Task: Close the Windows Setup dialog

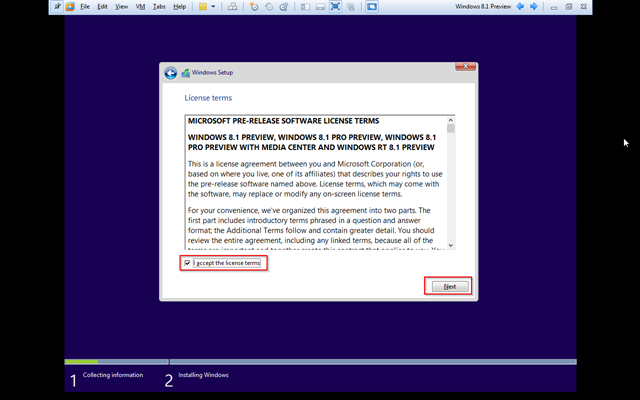Action: (x=465, y=67)
